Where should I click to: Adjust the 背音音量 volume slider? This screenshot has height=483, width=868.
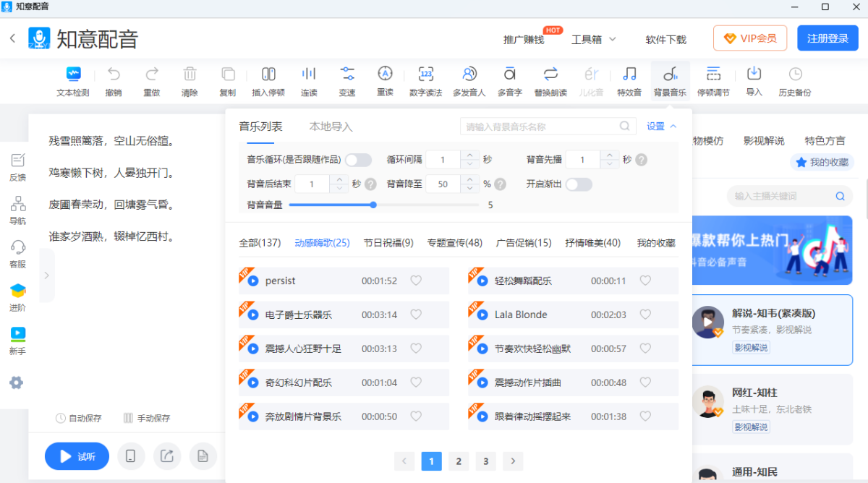373,205
